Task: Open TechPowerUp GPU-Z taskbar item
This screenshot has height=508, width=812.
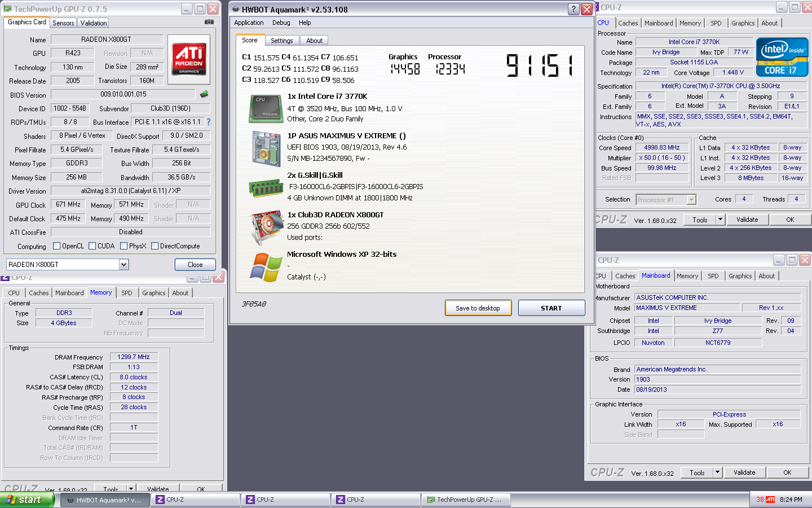Action: 465,500
